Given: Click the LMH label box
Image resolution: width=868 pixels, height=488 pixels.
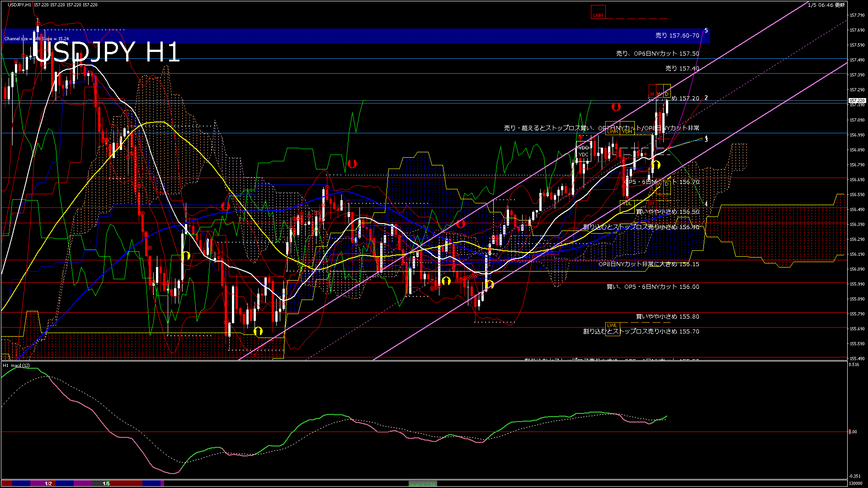Looking at the screenshot, I should (x=598, y=13).
